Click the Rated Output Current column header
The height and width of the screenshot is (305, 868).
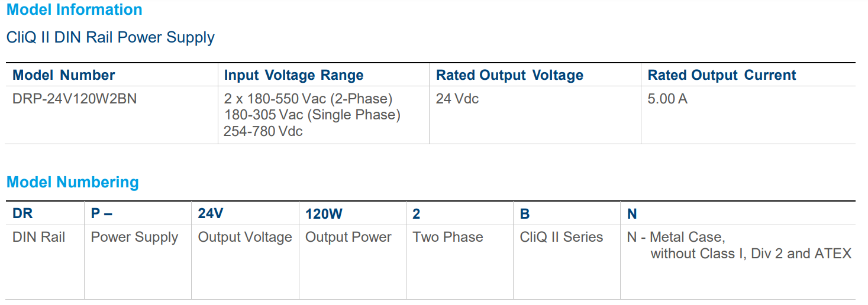click(722, 75)
